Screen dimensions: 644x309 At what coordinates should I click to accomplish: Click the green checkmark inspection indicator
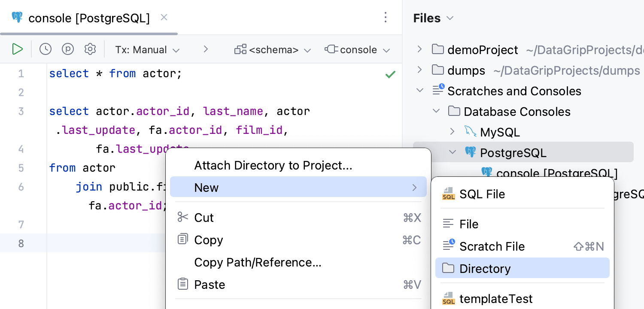[x=390, y=74]
